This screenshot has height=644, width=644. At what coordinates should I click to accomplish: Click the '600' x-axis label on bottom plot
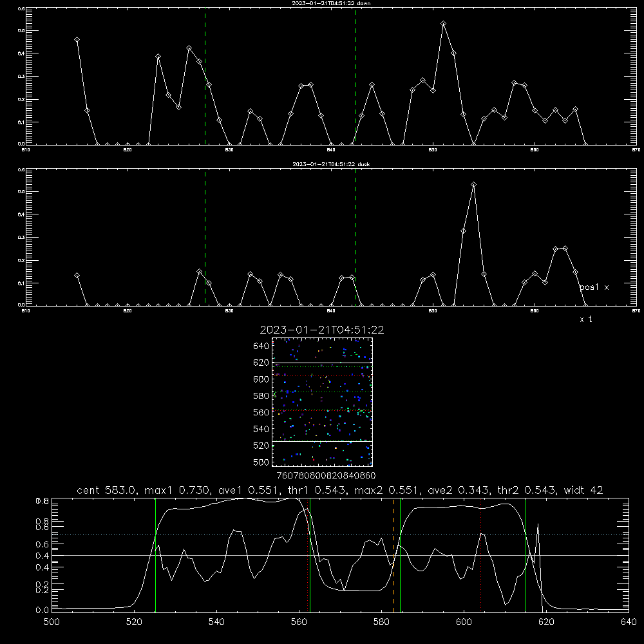[x=464, y=622]
